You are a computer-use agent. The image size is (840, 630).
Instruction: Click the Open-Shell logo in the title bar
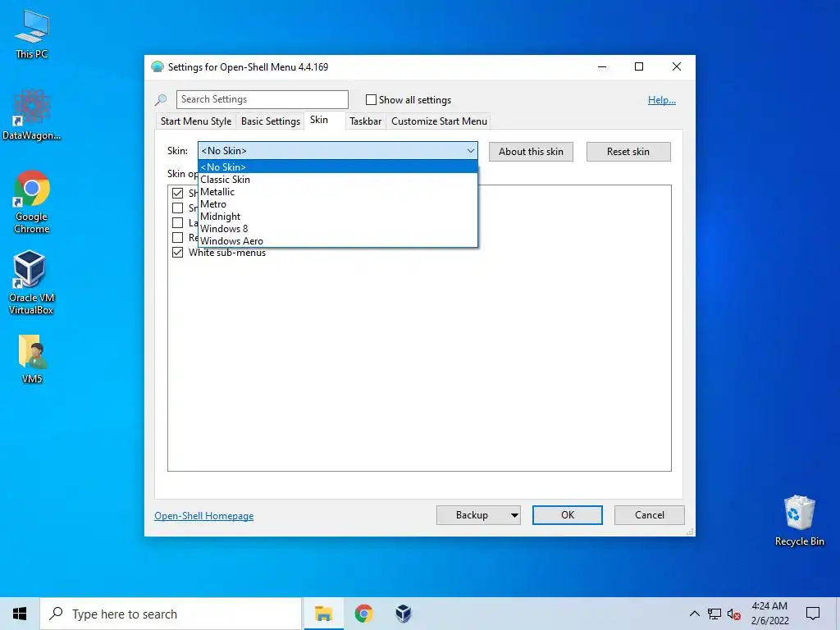pos(157,67)
